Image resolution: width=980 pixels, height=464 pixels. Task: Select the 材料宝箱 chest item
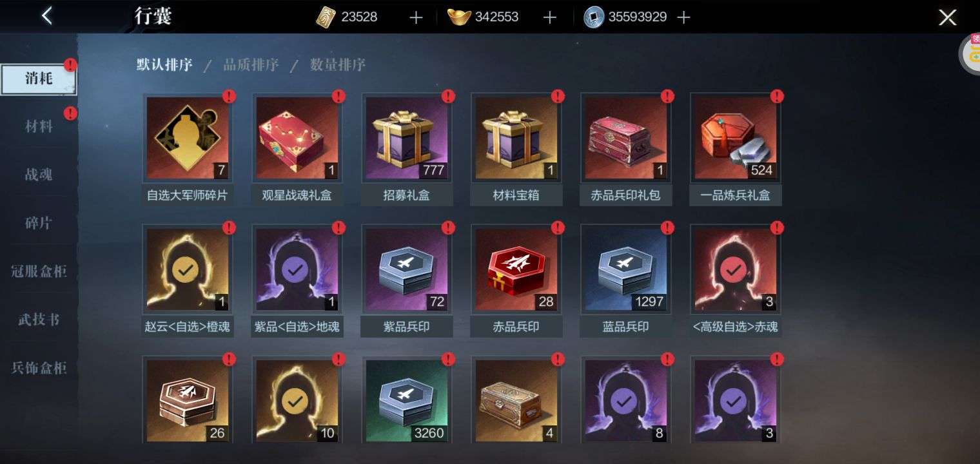pos(516,138)
